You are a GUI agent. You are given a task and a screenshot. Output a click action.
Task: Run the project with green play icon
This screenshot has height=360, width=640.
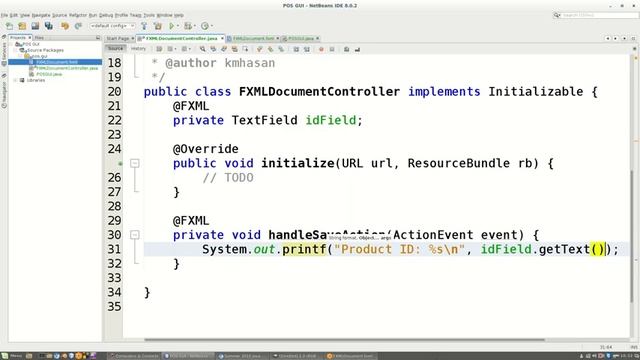point(172,26)
